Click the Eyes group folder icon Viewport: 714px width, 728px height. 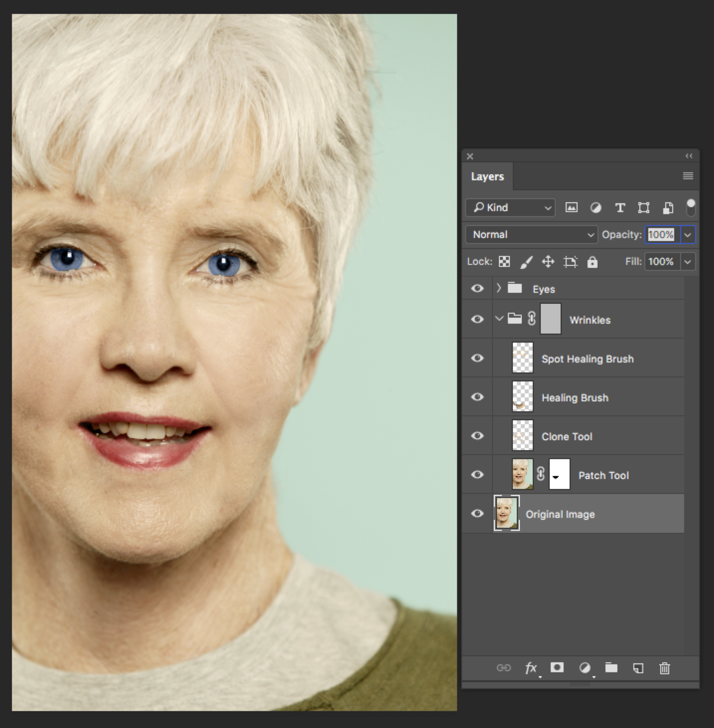coord(515,288)
